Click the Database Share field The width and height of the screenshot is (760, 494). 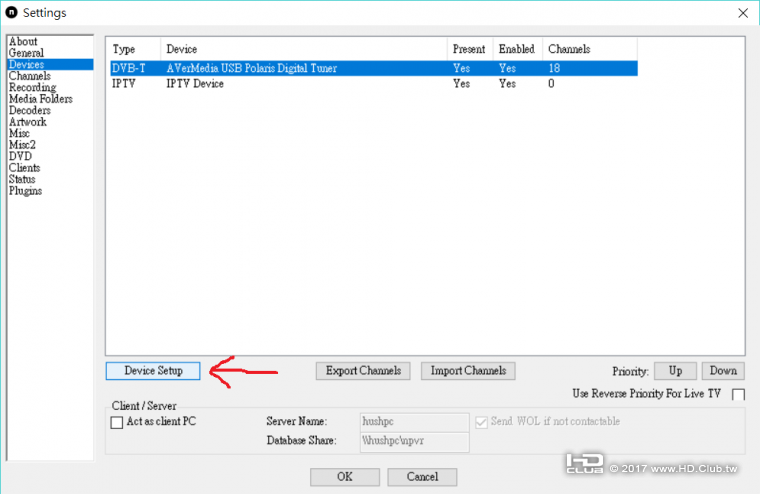pyautogui.click(x=414, y=441)
